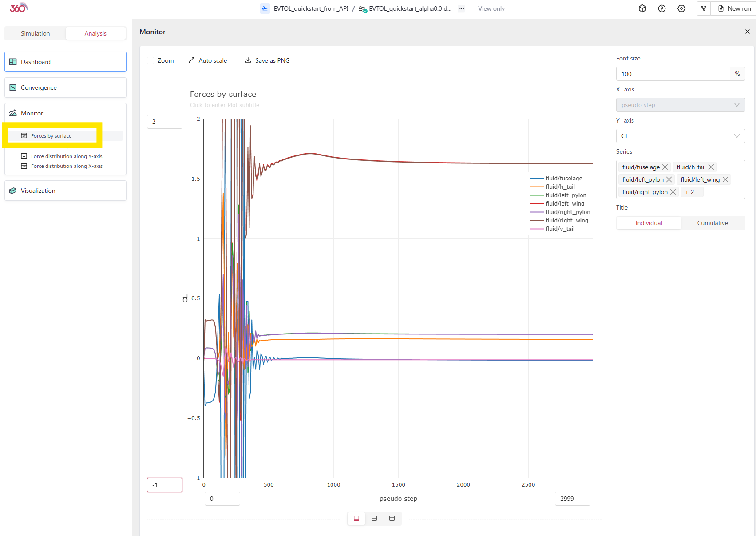The image size is (756, 536).
Task: Click the Flow360 logo icon
Action: pos(19,8)
